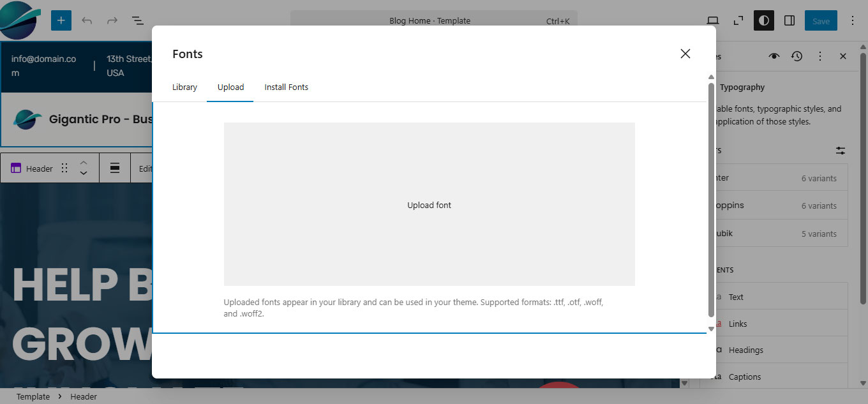Switch to the Install Fonts tab
Screen dimensions: 868x404
coord(286,87)
